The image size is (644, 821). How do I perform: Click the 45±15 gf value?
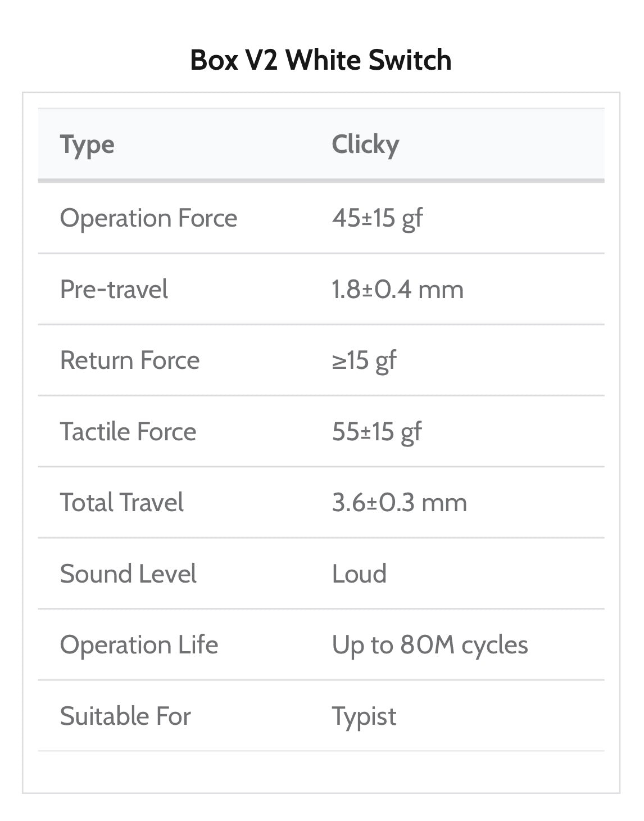(x=377, y=218)
